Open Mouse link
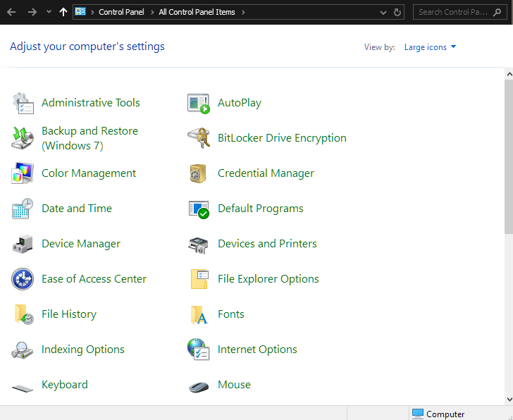Image resolution: width=513 pixels, height=420 pixels. (234, 385)
